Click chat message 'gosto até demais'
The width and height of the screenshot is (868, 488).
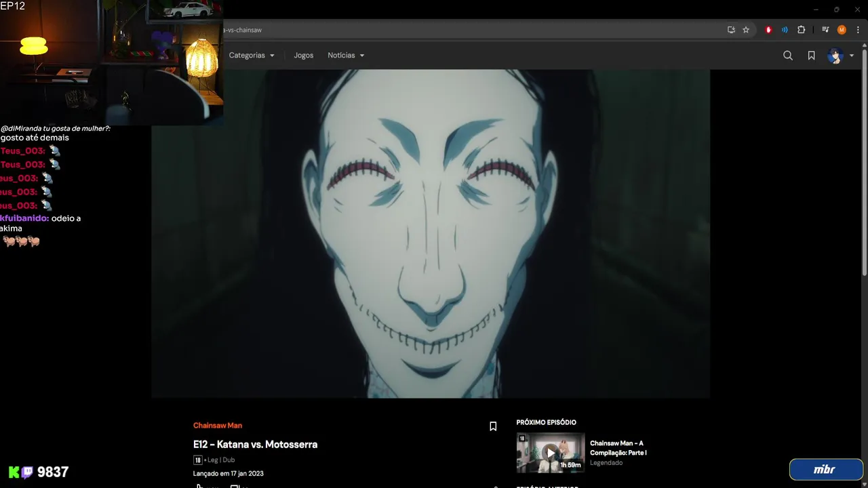pyautogui.click(x=35, y=138)
